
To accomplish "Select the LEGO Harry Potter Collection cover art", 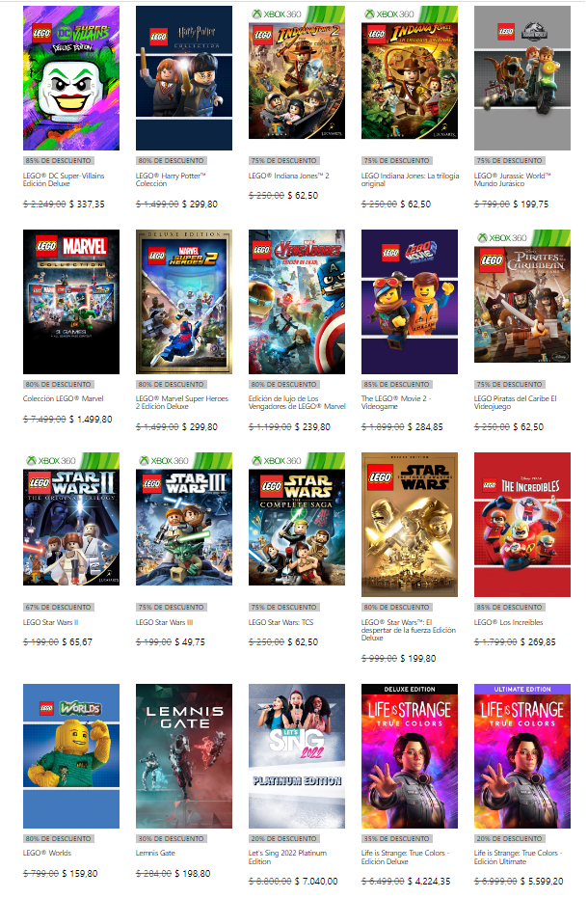I will 184,78.
